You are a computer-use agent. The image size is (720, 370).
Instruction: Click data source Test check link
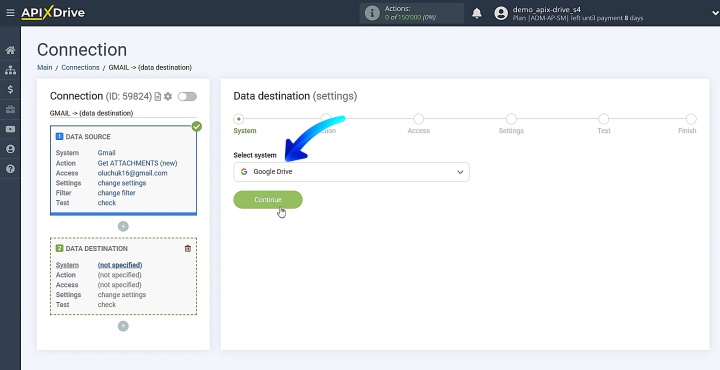[x=107, y=202]
